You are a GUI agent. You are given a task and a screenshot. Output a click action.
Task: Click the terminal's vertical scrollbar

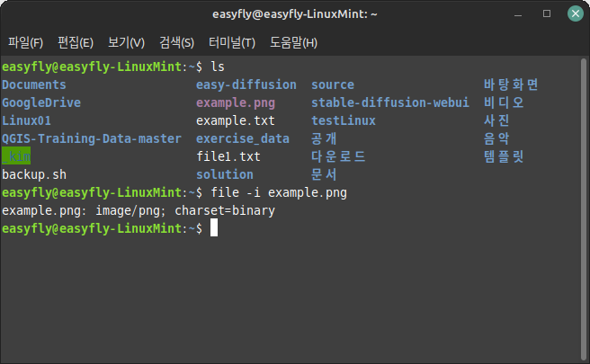pos(584,209)
